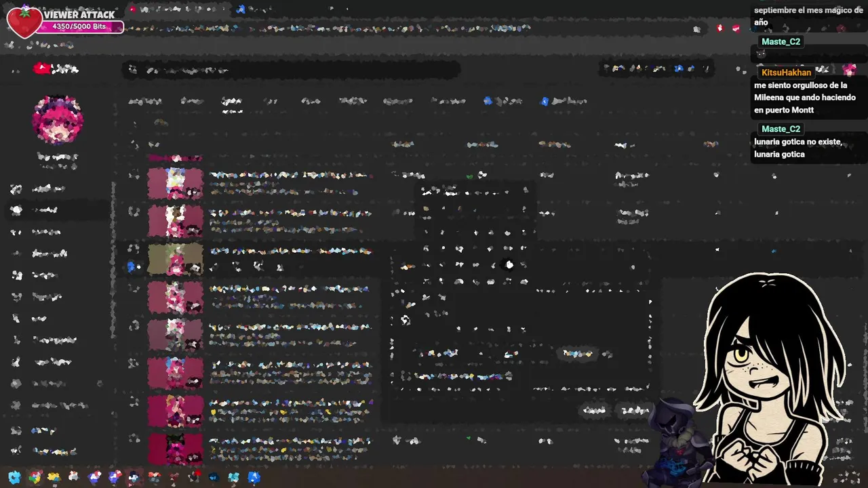Click the search field in the top bar
The width and height of the screenshot is (868, 488).
pos(292,70)
